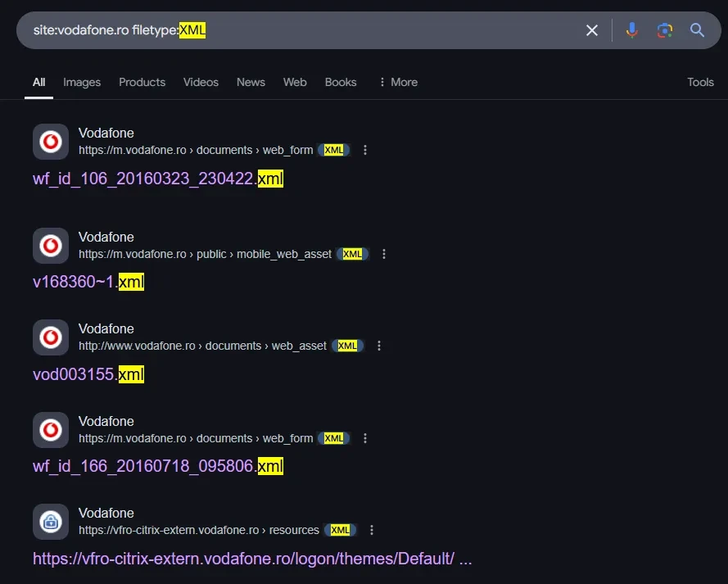Submit search with the magnifying glass icon
This screenshot has height=584, width=728.
coord(697,30)
